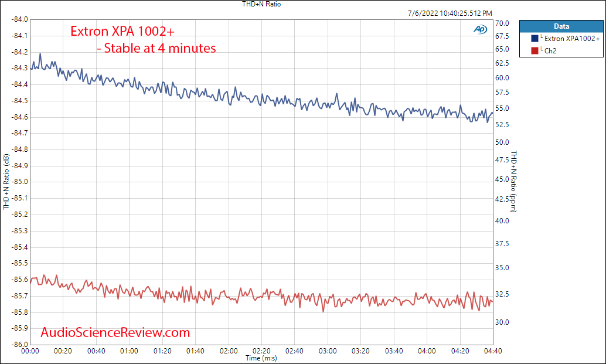Click the 50.0 ppm tick label
Image resolution: width=606 pixels, height=364 pixels.
(502, 142)
